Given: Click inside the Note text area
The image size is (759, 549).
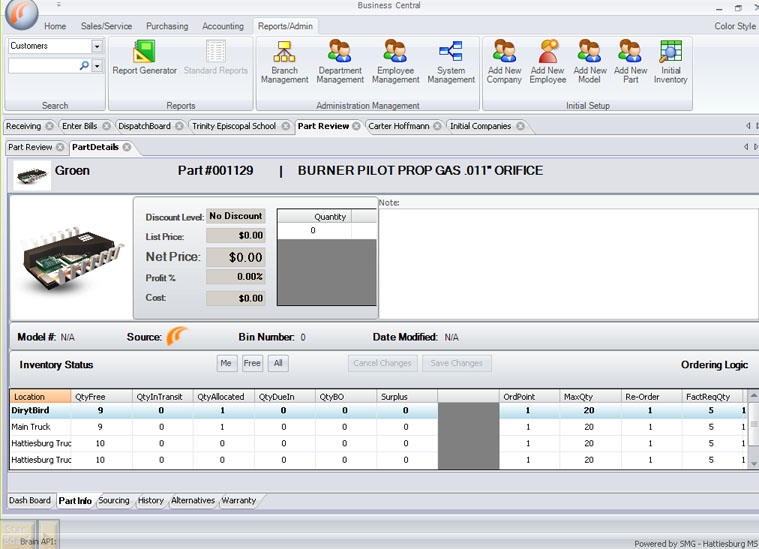Looking at the screenshot, I should click(568, 264).
